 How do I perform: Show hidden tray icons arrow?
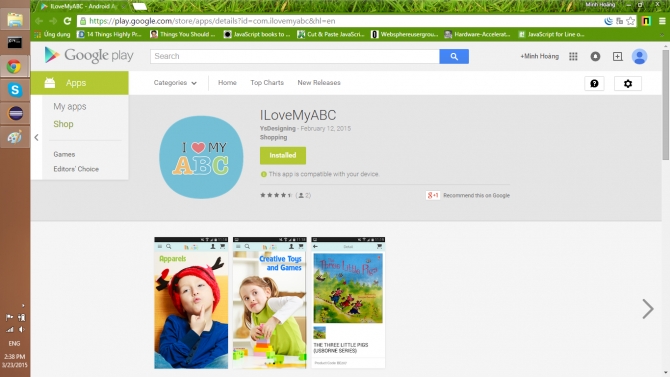[x=23, y=306]
